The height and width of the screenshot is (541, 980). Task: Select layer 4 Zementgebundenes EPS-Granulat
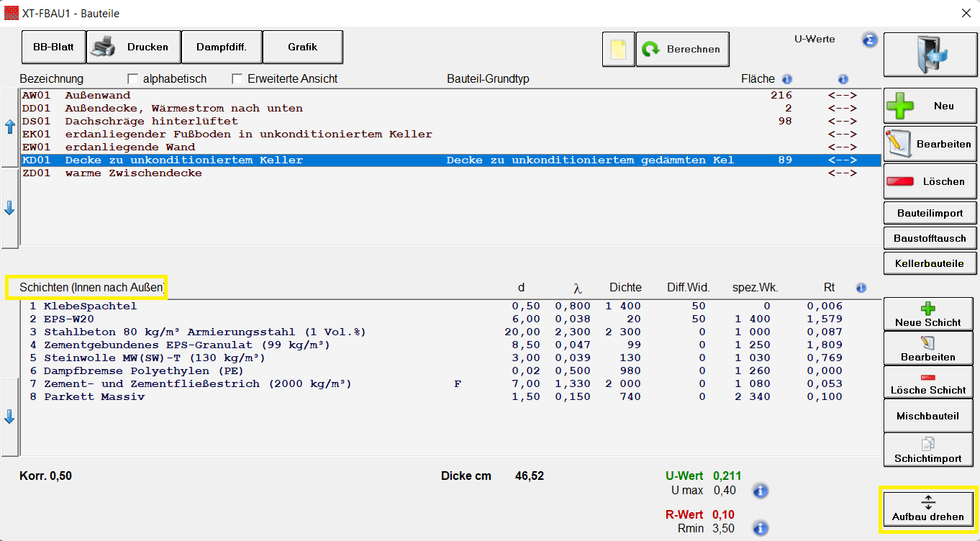[x=451, y=345]
